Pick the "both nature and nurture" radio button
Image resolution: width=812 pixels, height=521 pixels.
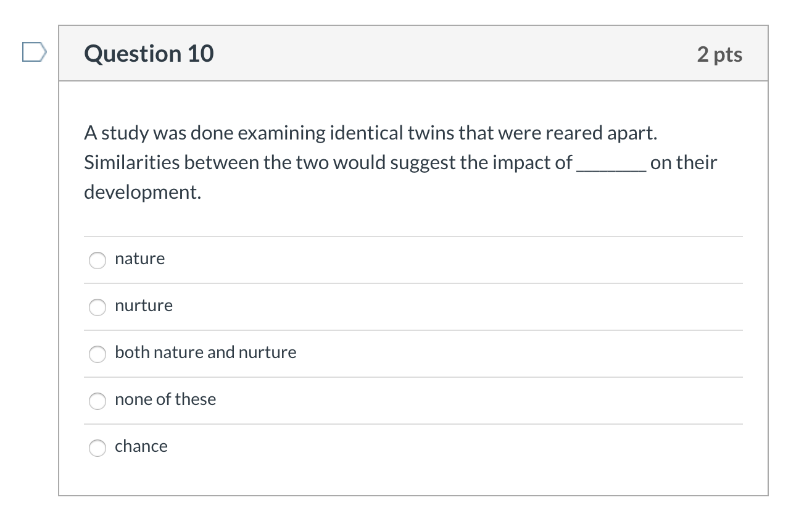click(97, 354)
